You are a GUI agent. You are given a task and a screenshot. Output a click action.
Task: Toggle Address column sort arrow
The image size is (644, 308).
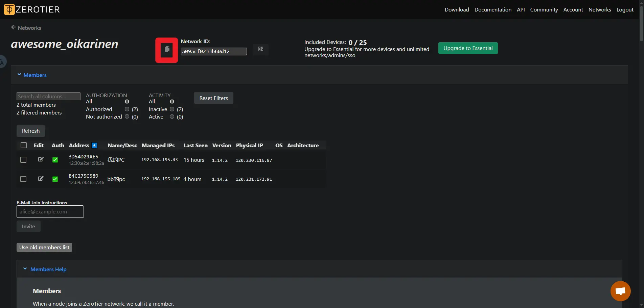click(94, 145)
